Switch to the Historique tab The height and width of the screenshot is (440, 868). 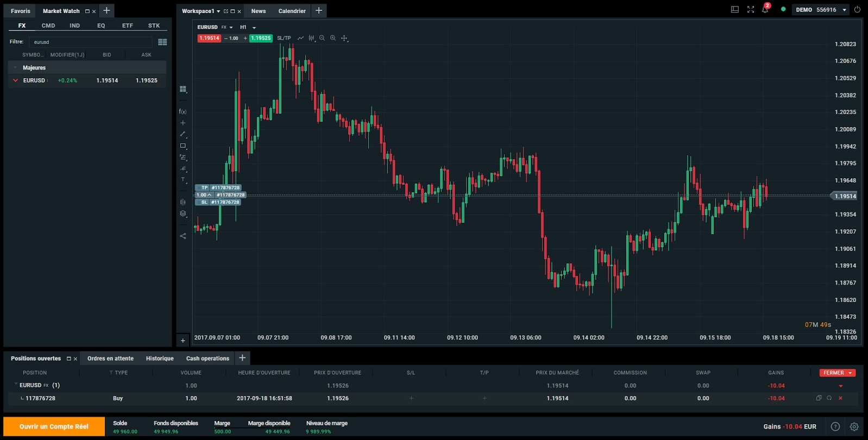[160, 359]
